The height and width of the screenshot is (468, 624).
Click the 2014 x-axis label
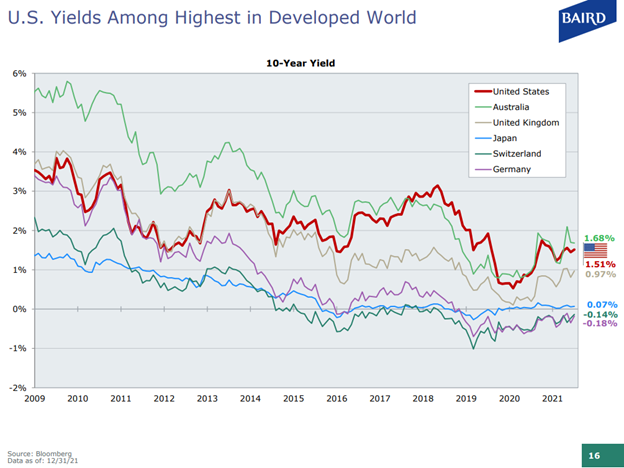click(x=250, y=398)
